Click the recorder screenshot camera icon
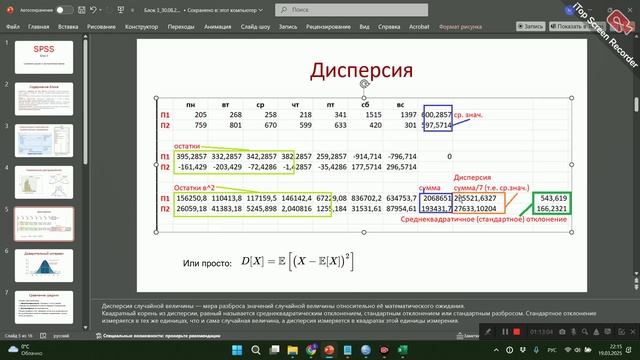 pyautogui.click(x=562, y=332)
